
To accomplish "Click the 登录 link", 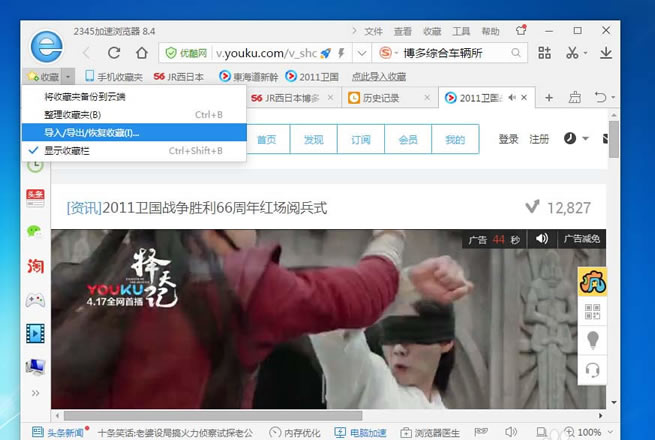I will click(x=508, y=139).
